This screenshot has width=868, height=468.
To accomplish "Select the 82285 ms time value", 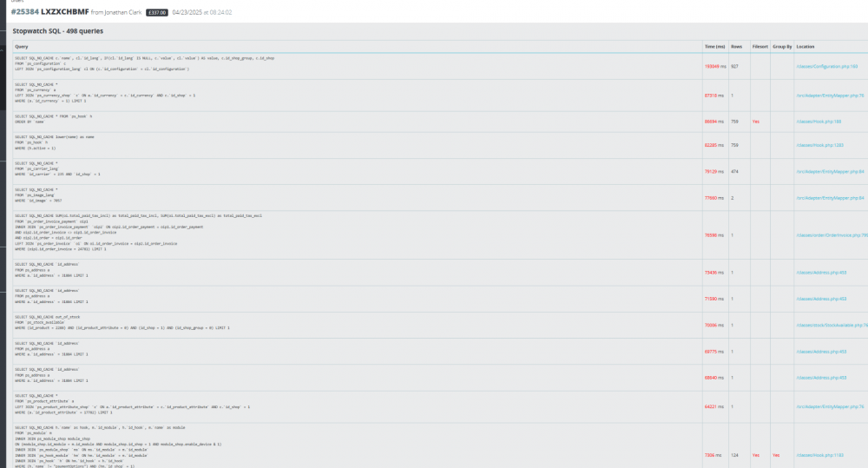I will click(x=714, y=145).
